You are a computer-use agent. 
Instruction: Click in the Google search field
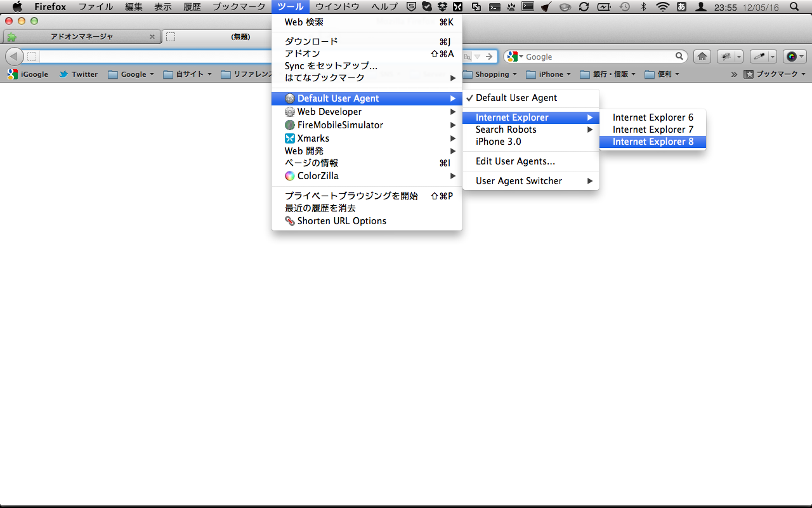(x=596, y=57)
